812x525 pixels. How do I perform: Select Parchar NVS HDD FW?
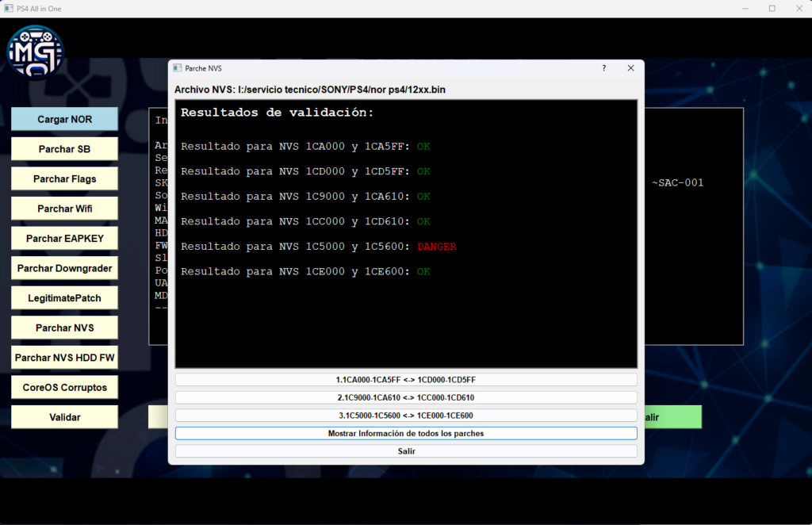[x=64, y=358]
